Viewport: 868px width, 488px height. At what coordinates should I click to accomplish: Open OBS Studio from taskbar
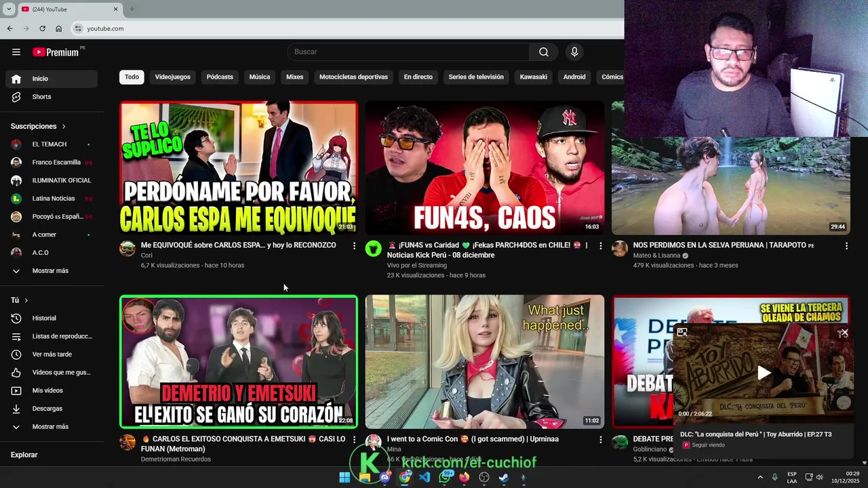click(484, 477)
